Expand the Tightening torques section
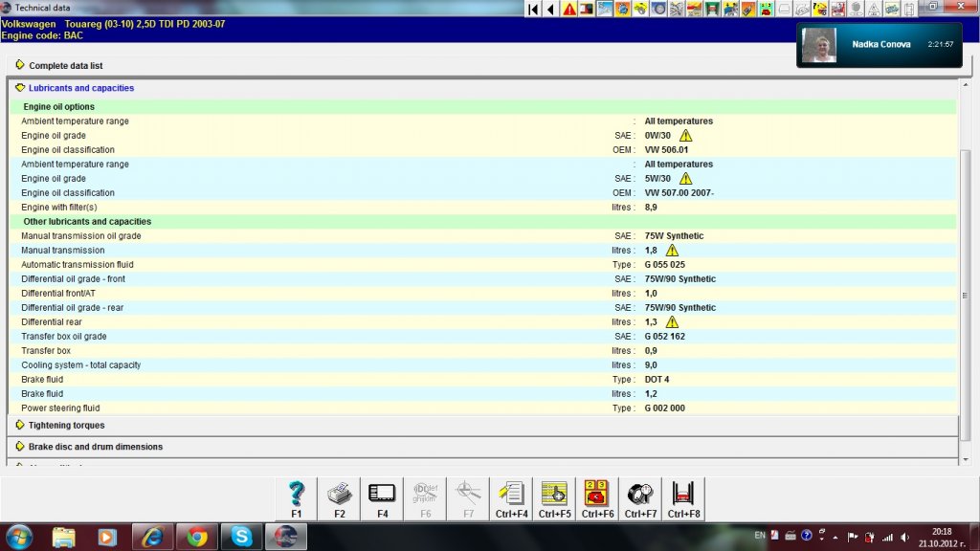Image resolution: width=980 pixels, height=551 pixels. pyautogui.click(x=66, y=426)
